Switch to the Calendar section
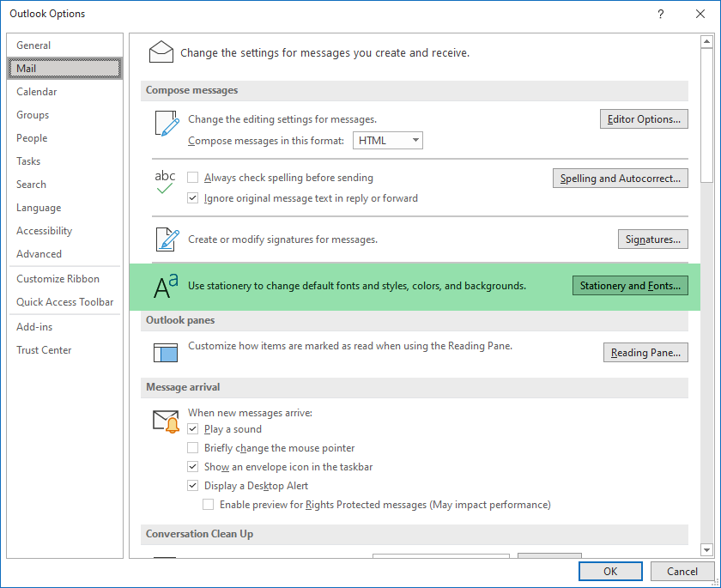721x588 pixels. pyautogui.click(x=36, y=91)
